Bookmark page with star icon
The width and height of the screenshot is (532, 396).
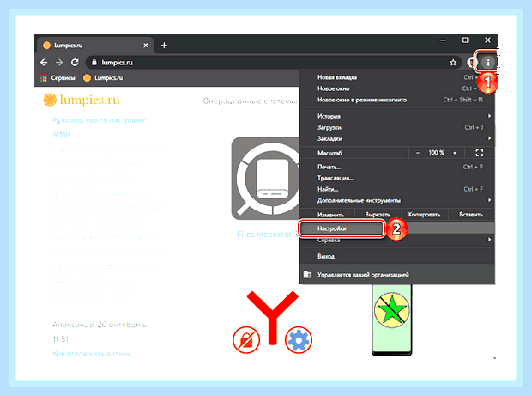(453, 63)
